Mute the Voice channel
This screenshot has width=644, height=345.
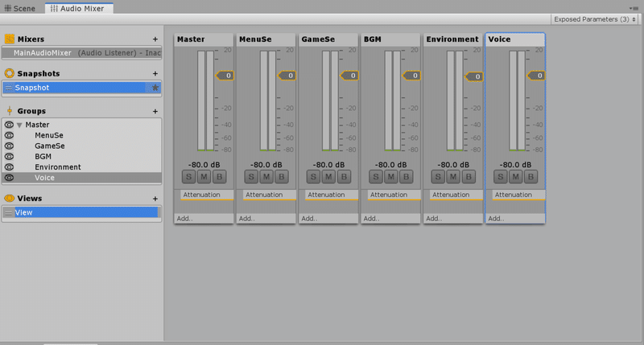coord(515,177)
